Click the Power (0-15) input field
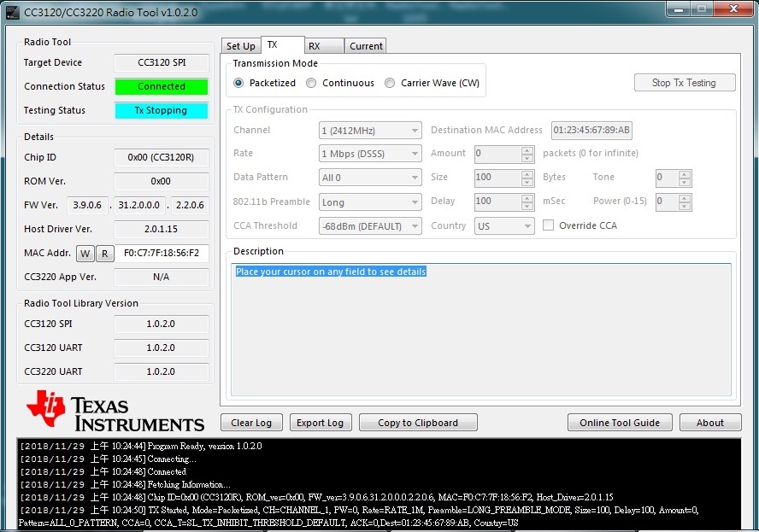 pyautogui.click(x=667, y=202)
